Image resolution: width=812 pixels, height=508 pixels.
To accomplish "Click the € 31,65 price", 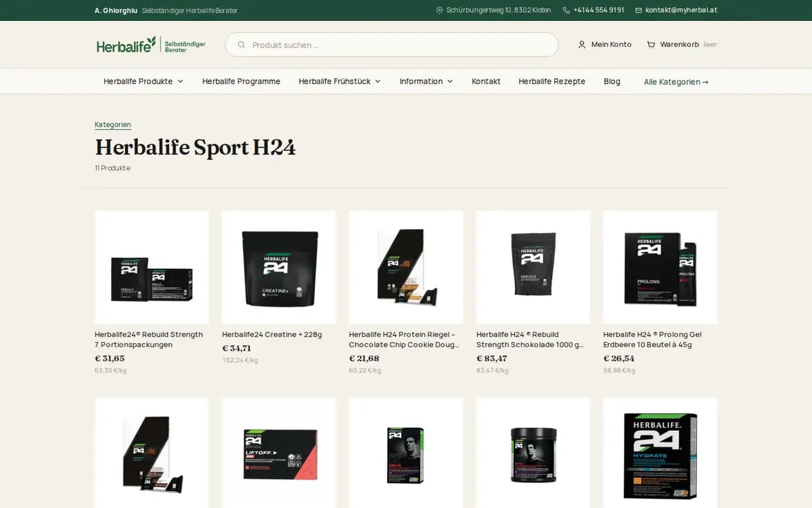I will 110,358.
